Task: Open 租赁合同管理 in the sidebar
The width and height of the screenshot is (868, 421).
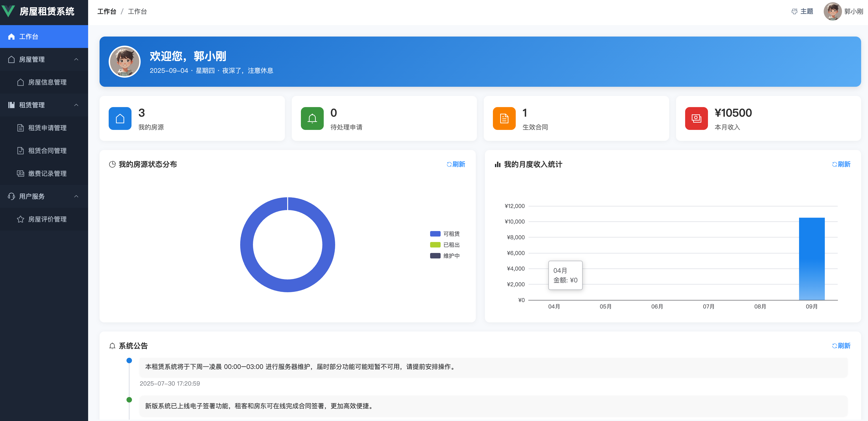Action: click(47, 151)
